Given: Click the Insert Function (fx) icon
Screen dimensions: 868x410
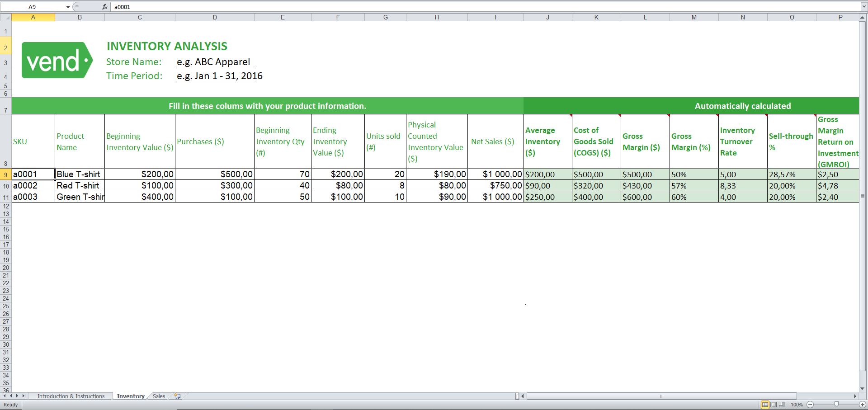Looking at the screenshot, I should 104,7.
